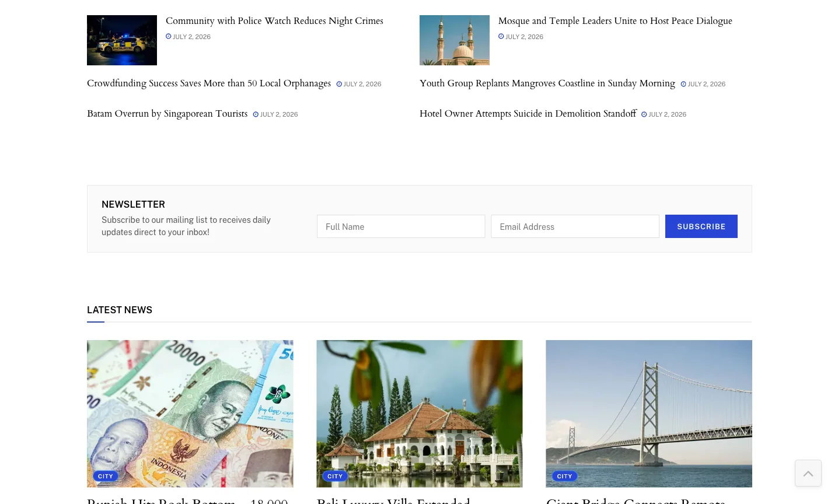This screenshot has height=504, width=838.
Task: Open Mosque and Temple Leaders article
Action: tap(615, 21)
